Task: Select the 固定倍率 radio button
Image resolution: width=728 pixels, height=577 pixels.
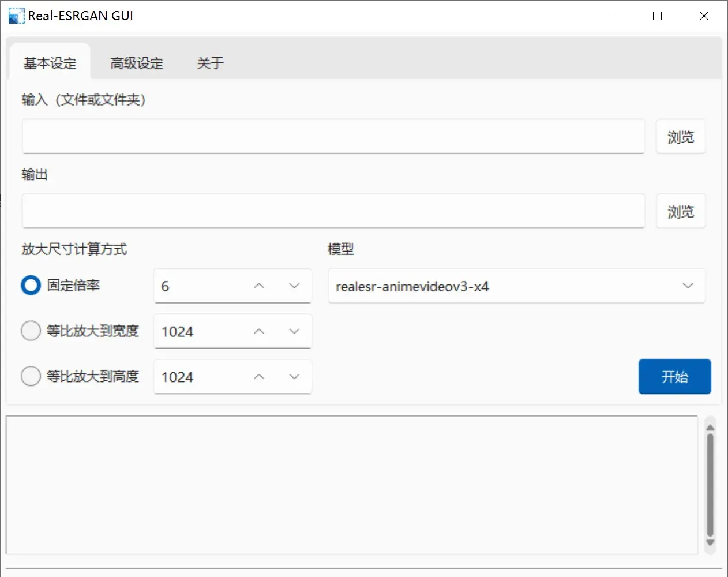Action: 31,285
